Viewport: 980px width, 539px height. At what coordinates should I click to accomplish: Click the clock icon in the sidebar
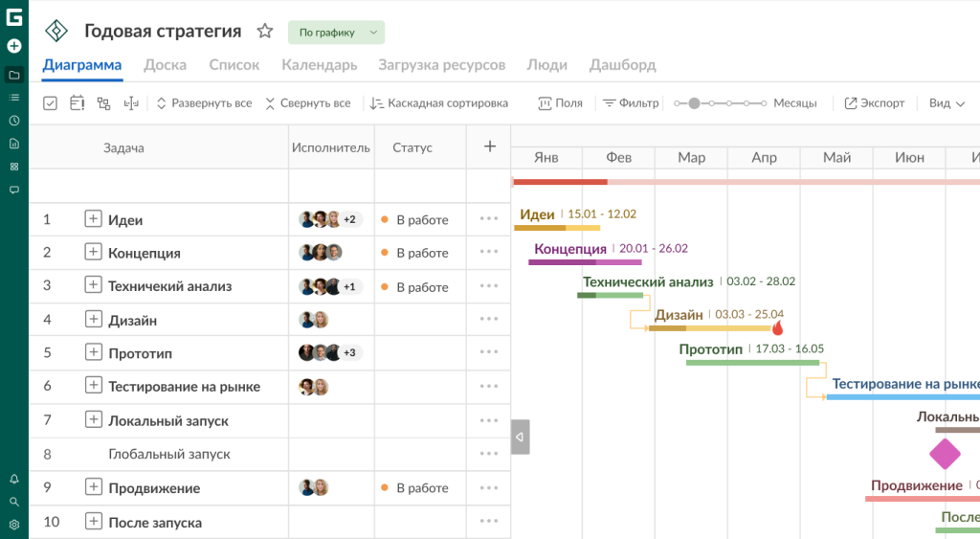[14, 121]
